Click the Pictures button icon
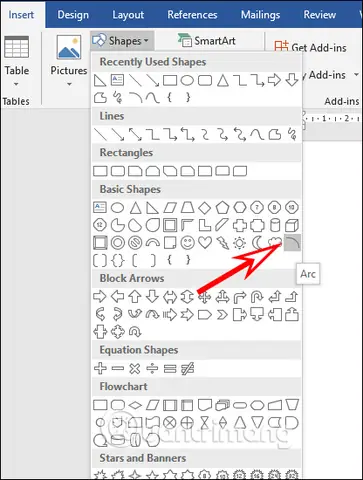The width and height of the screenshot is (363, 480). tap(69, 47)
